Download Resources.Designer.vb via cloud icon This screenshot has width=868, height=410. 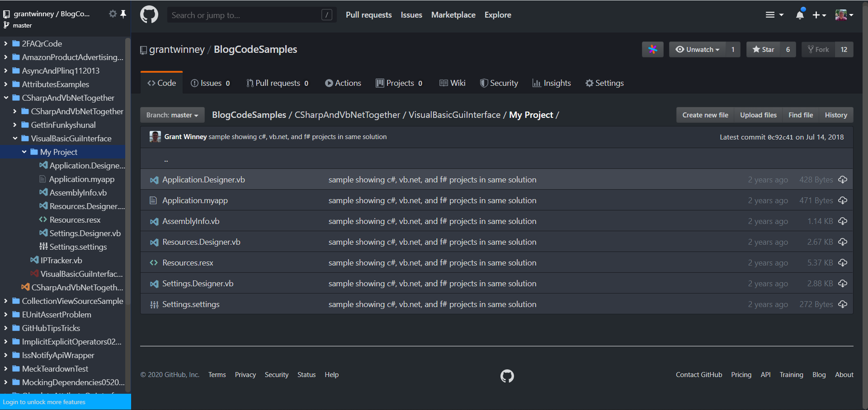point(843,242)
